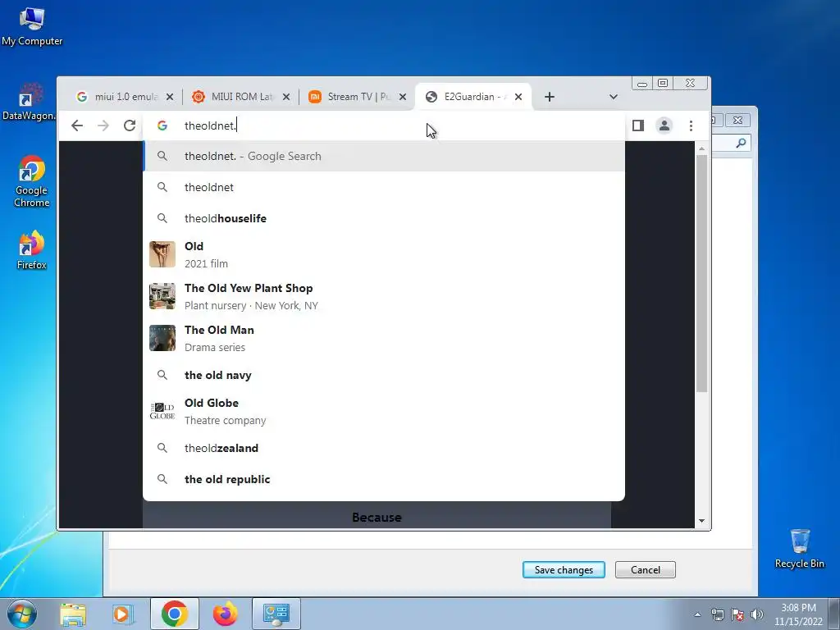Click The Old Man series thumbnail
Image resolution: width=840 pixels, height=630 pixels.
pos(162,338)
